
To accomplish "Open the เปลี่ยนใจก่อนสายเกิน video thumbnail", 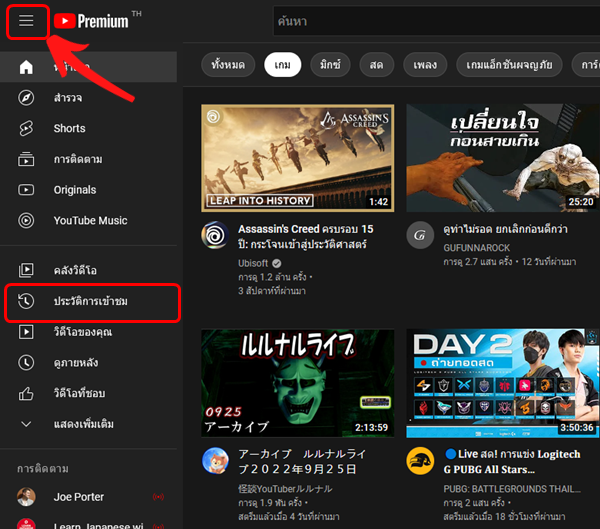I will click(x=503, y=158).
